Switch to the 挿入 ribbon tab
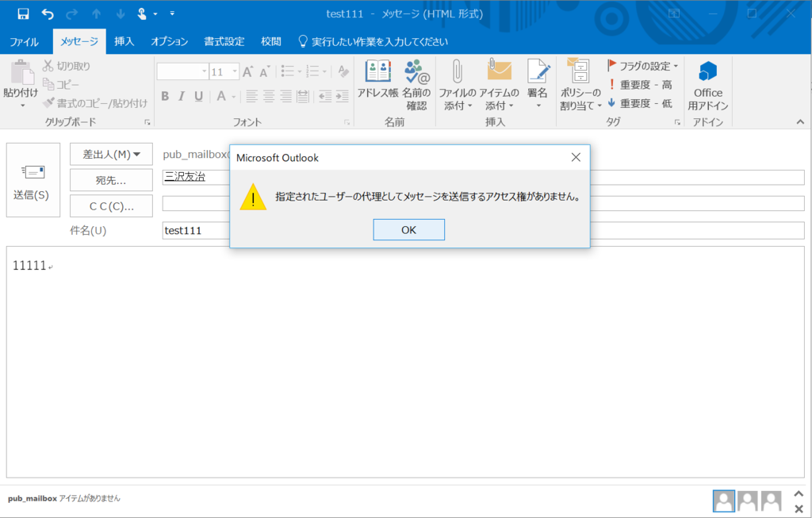The image size is (812, 518). click(123, 41)
